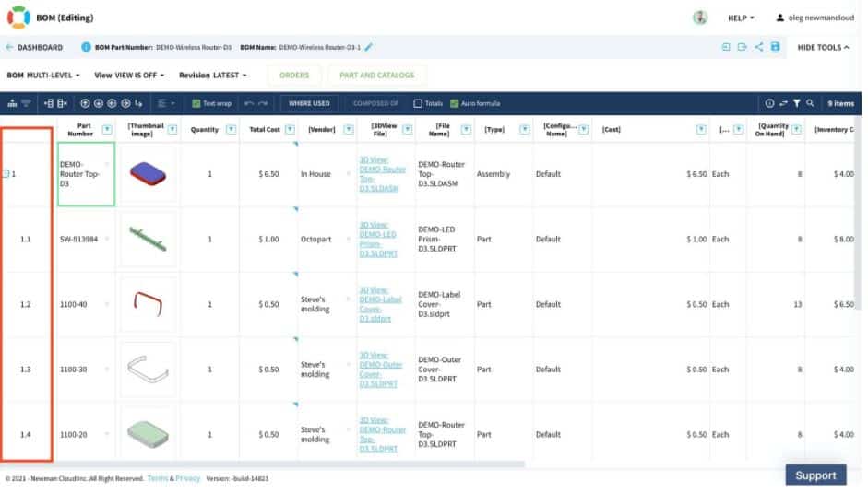Click the user account person icon

click(780, 18)
